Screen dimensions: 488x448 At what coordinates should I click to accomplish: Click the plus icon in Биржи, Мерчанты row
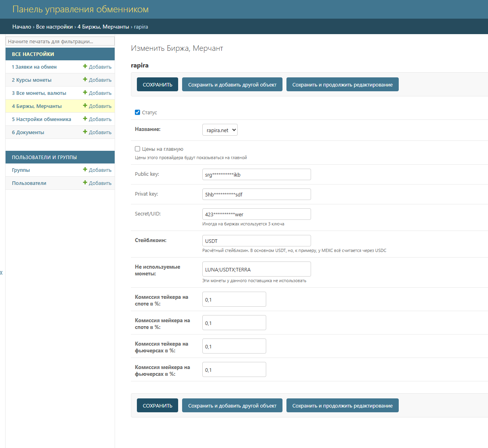pyautogui.click(x=85, y=106)
